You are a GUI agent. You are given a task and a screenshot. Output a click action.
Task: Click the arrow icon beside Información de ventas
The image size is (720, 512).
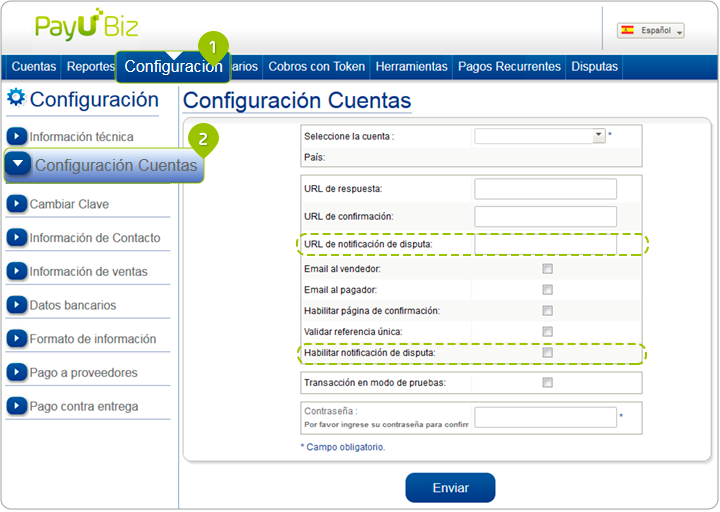click(17, 271)
